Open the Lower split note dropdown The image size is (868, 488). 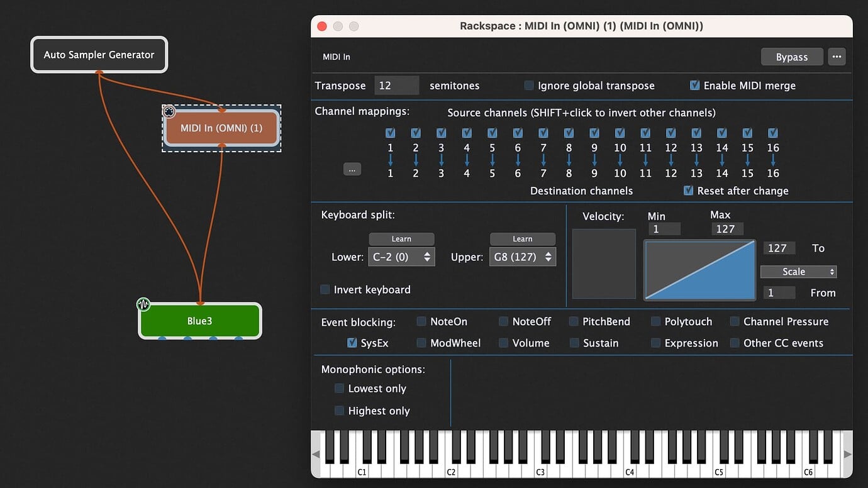click(401, 257)
